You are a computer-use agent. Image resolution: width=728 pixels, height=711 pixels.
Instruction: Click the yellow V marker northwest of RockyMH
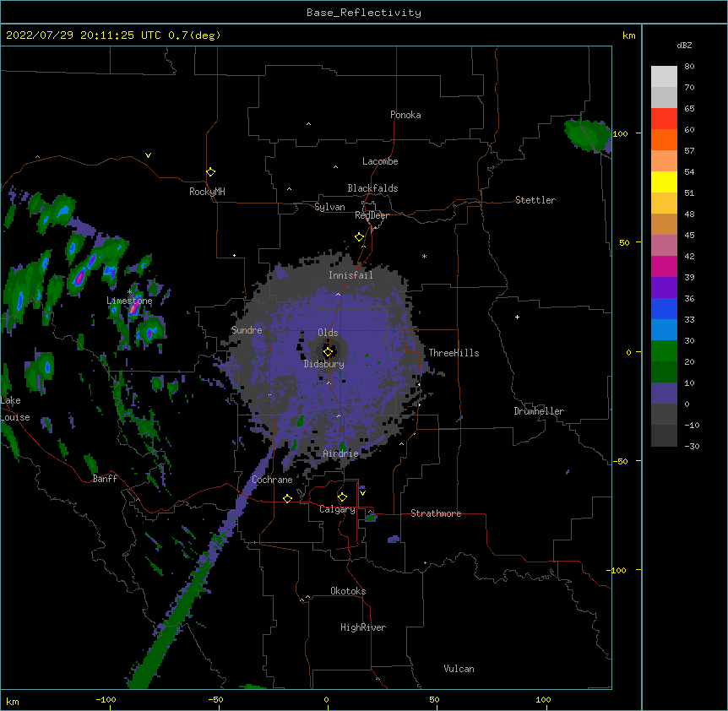click(148, 155)
